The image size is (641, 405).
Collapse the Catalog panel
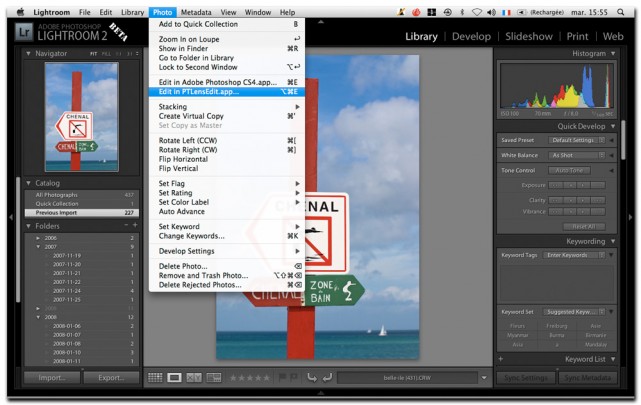(x=28, y=183)
